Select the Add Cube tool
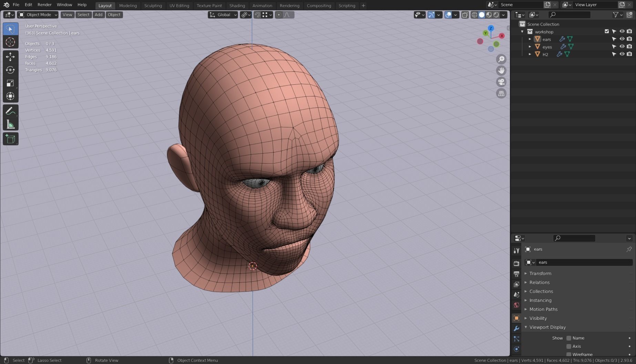Viewport: 636px width, 364px height. point(10,139)
